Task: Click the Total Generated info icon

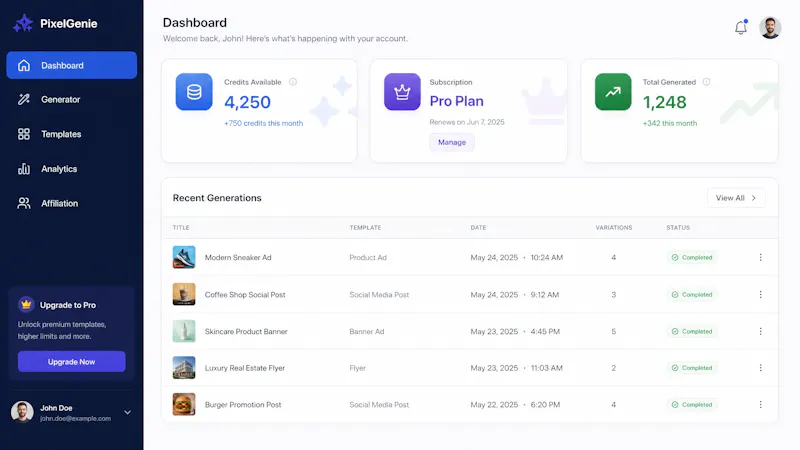Action: 706,82
